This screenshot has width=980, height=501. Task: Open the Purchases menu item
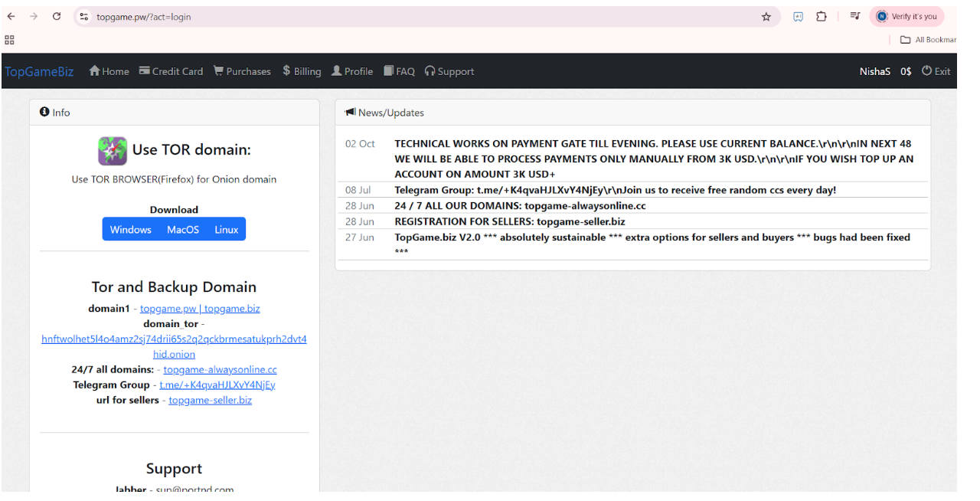click(x=242, y=71)
